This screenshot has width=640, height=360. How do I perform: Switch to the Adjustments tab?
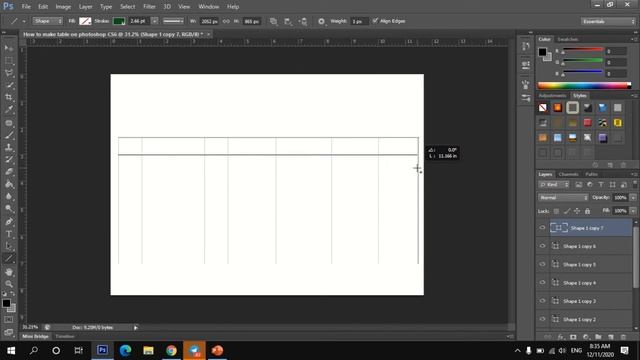(553, 96)
